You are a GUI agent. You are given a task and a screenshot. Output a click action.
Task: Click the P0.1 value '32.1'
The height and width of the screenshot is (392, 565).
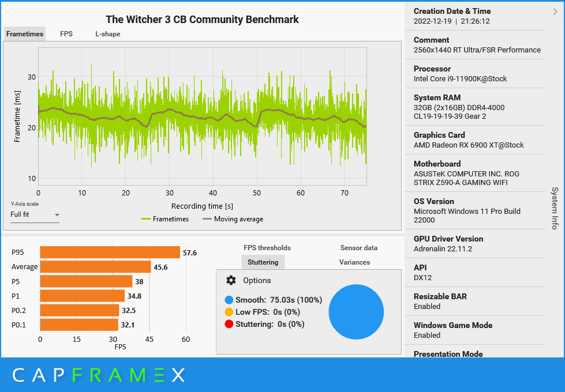pyautogui.click(x=128, y=325)
